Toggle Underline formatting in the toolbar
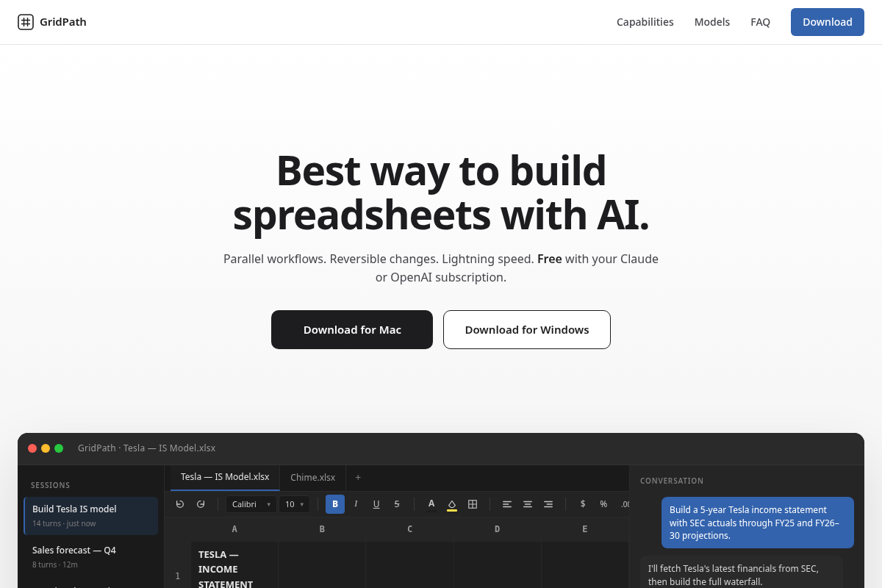 376,504
